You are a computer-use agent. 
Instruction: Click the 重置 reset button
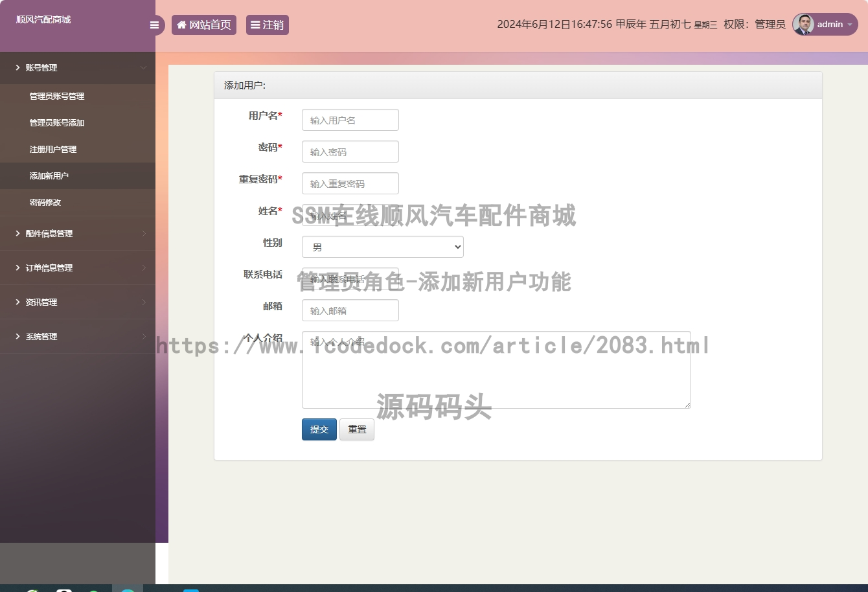point(357,429)
